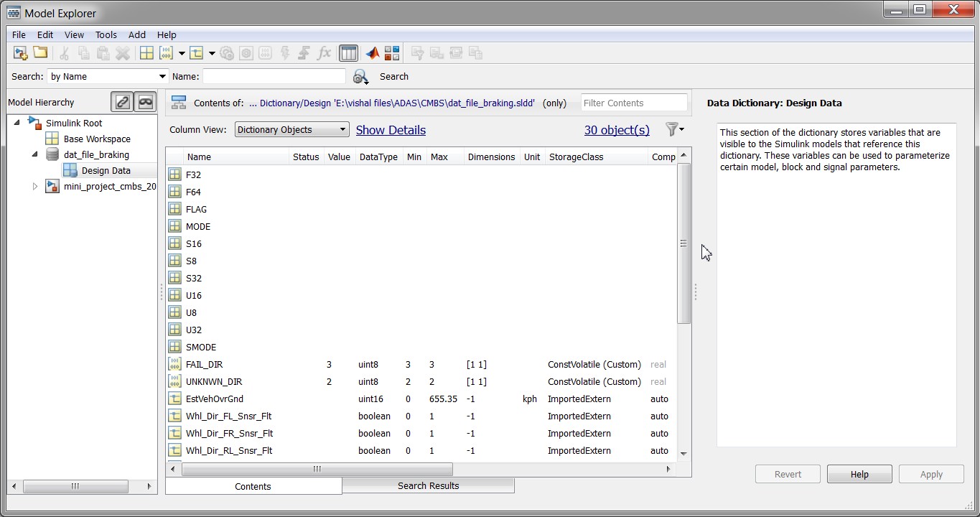Click the Search button

pyautogui.click(x=394, y=76)
